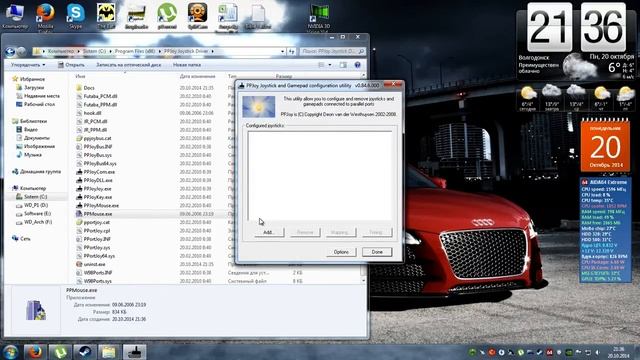
Task: Open Steam from the taskbar
Action: click(85, 352)
